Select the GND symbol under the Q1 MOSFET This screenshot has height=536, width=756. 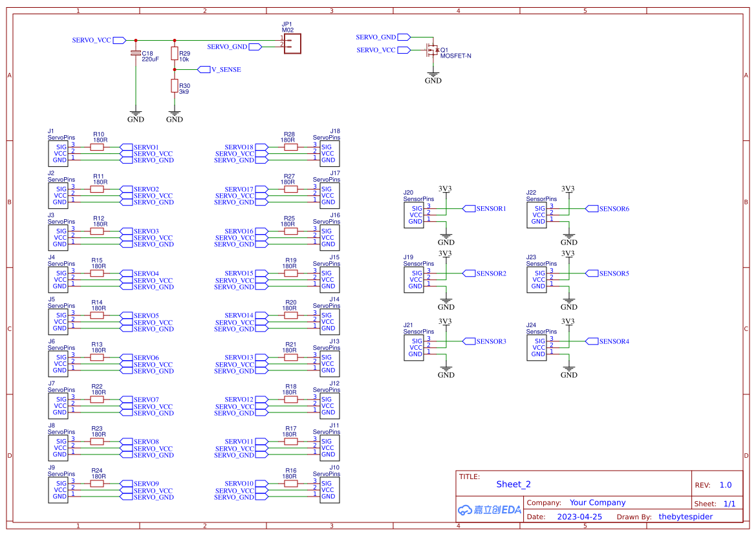(433, 76)
